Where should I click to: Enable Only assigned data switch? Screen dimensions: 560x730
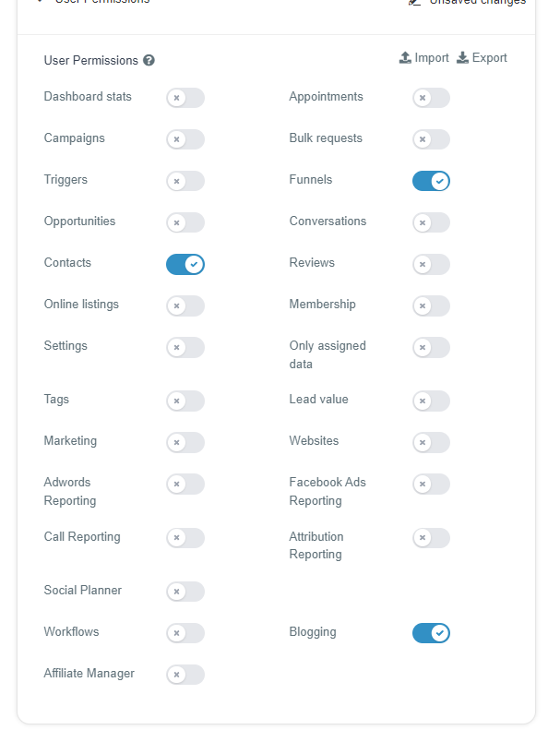pyautogui.click(x=431, y=347)
